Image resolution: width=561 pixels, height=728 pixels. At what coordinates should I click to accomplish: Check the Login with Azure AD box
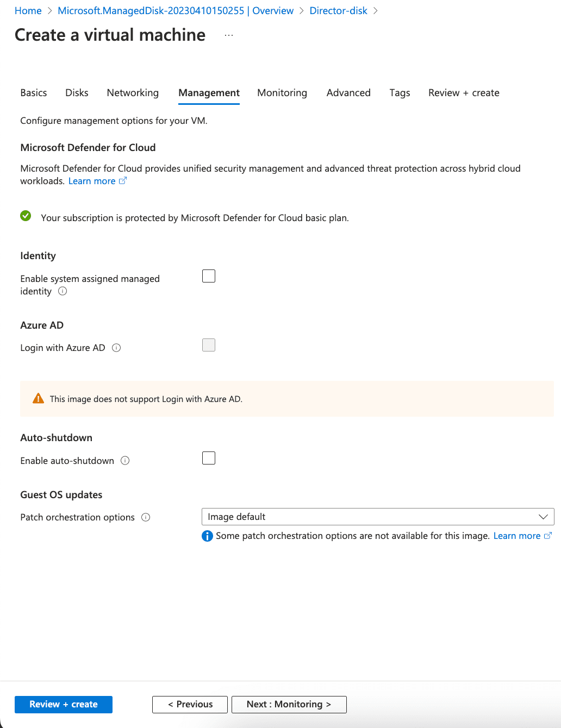209,345
